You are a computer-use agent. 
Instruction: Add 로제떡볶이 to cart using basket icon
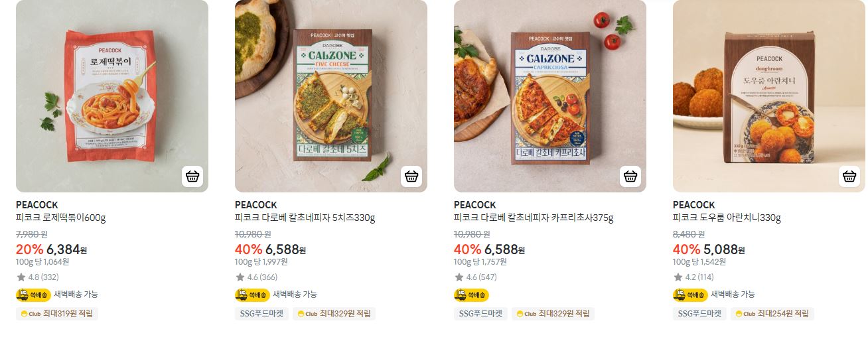pos(192,176)
